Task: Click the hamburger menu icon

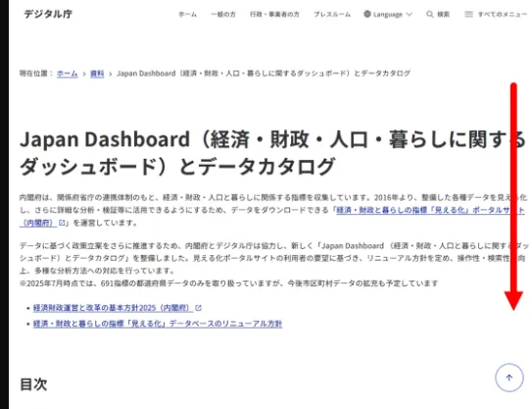Action: pos(468,15)
